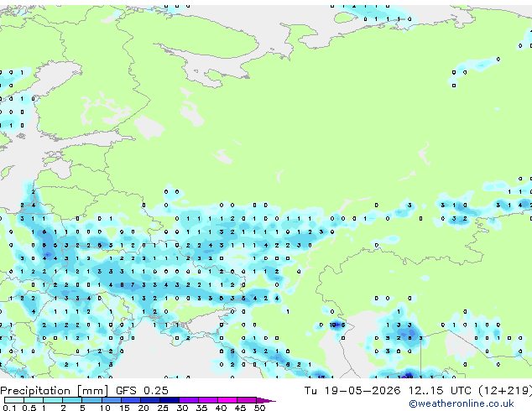This screenshot has height=411, width=532.
Task: Click the legend label '0.1'
Action: [9, 408]
